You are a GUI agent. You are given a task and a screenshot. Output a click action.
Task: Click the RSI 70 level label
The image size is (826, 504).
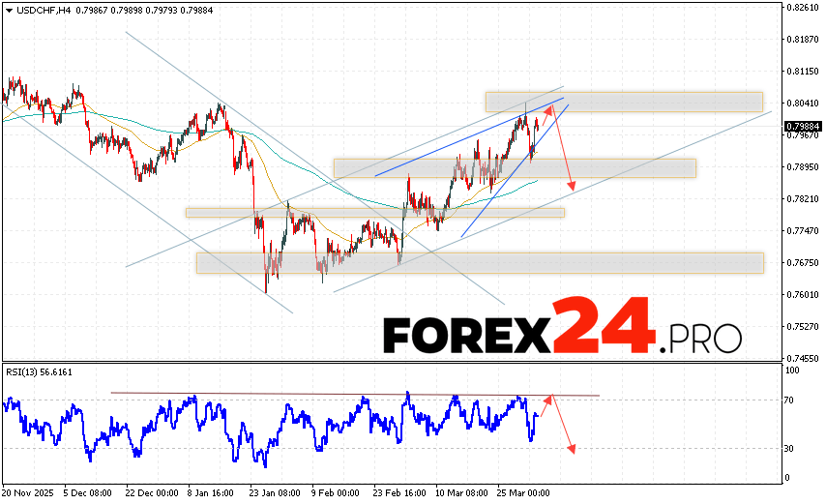(x=790, y=400)
